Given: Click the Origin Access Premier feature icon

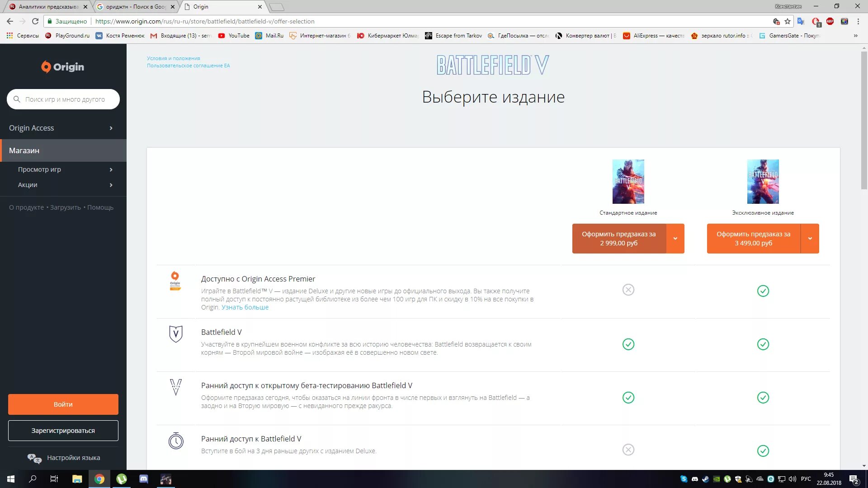Looking at the screenshot, I should (x=175, y=281).
